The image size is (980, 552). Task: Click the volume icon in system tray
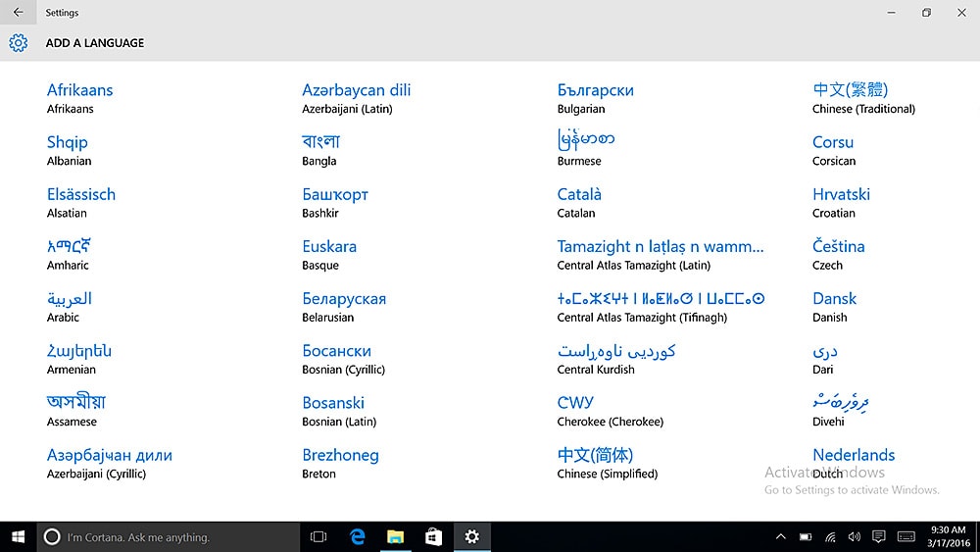854,536
